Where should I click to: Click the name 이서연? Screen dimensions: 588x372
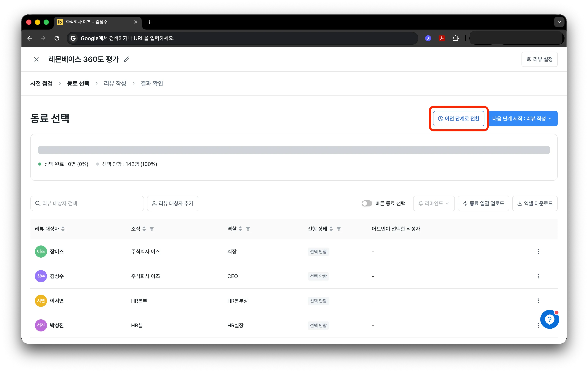coord(57,301)
